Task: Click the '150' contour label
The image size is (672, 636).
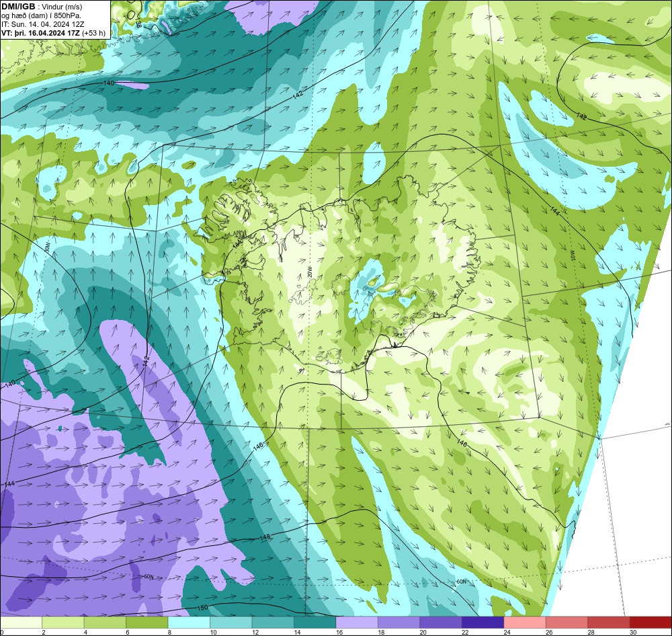Action: (x=202, y=607)
